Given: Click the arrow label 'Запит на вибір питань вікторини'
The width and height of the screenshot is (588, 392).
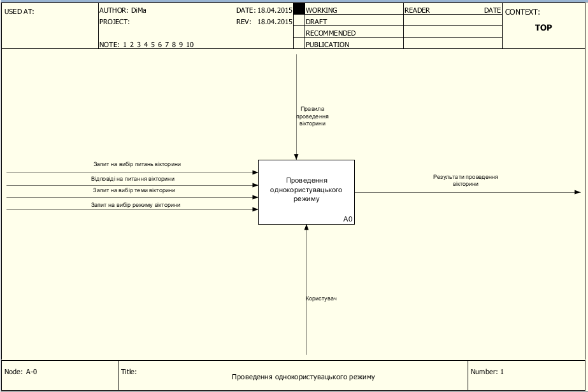Looking at the screenshot, I should pos(137,164).
